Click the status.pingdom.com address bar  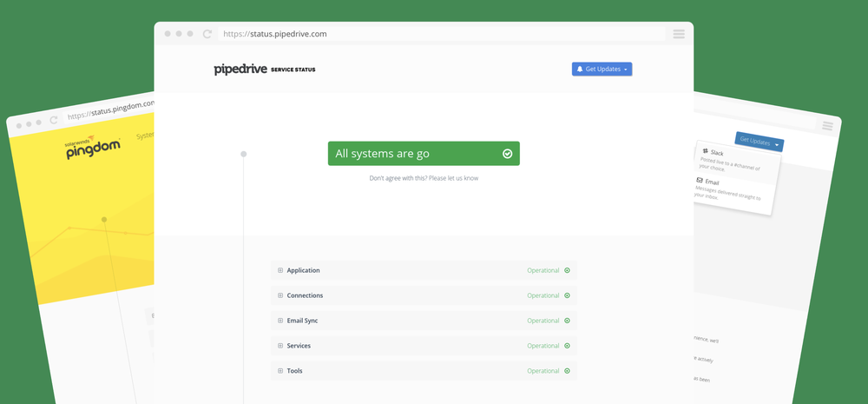(x=111, y=109)
